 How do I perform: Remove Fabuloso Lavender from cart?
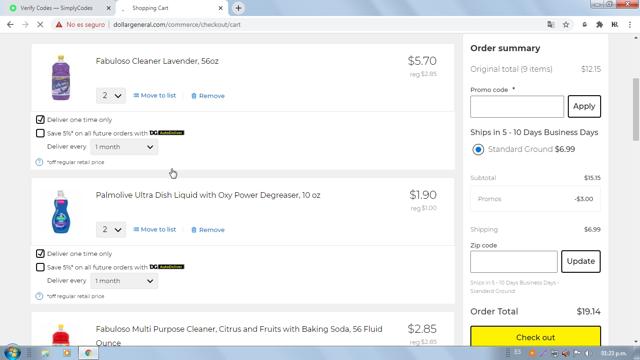(x=208, y=96)
